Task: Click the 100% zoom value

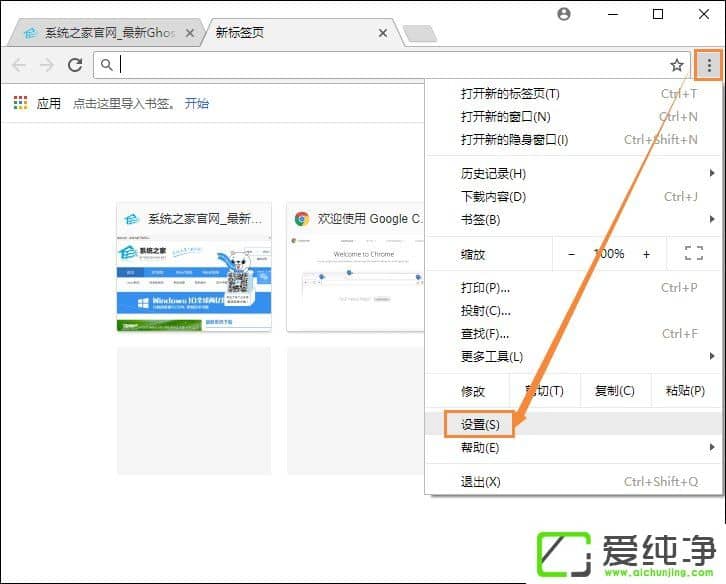Action: tap(609, 254)
